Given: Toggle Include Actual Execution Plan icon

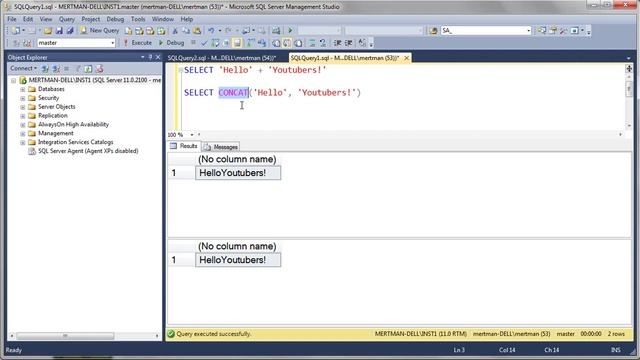Looking at the screenshot, I should [250, 43].
